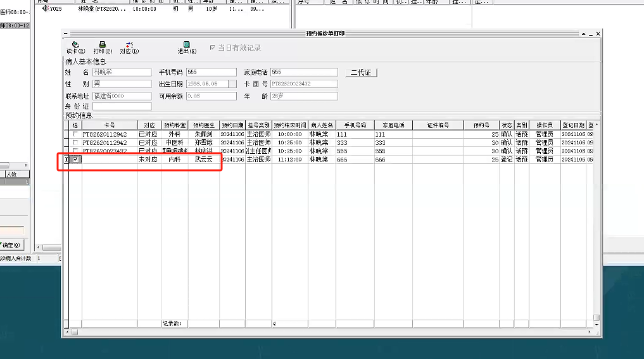Click the 预约结束时间 column header

coord(290,125)
